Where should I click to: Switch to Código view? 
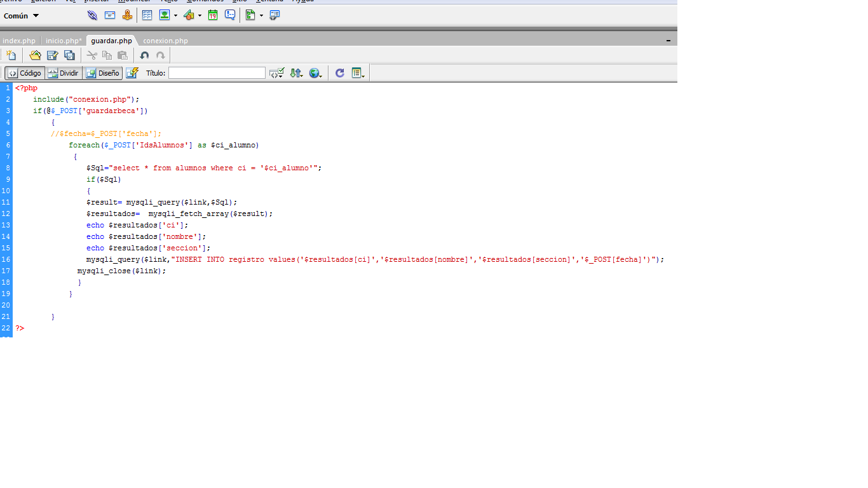tap(25, 73)
